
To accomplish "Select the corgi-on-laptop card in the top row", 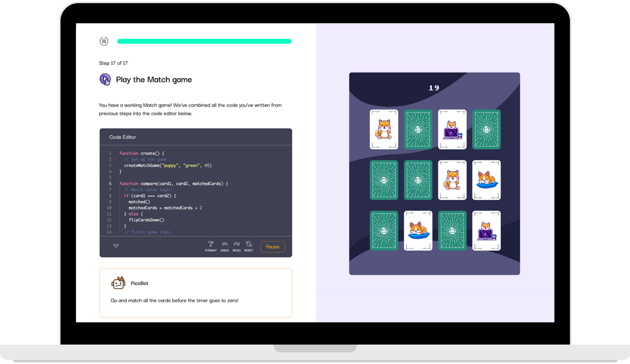I will pos(452,130).
